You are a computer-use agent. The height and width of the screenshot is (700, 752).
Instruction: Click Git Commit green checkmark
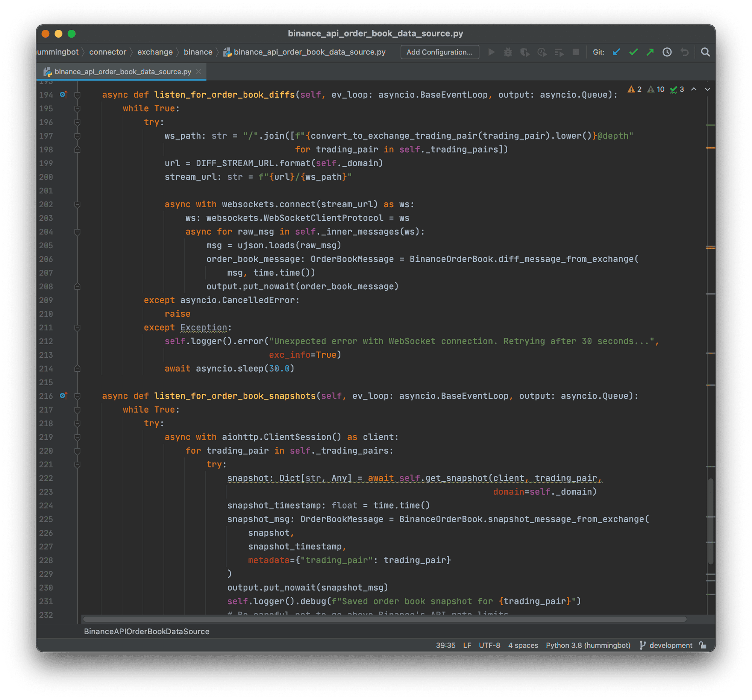point(633,52)
